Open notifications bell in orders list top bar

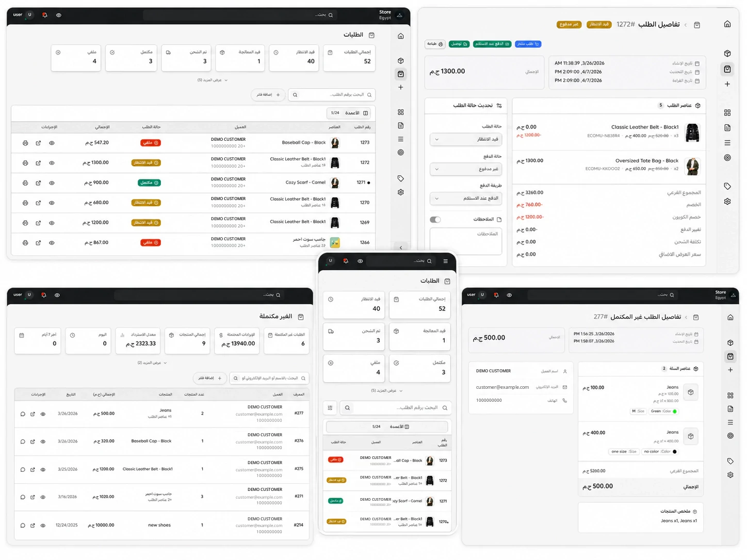point(45,15)
